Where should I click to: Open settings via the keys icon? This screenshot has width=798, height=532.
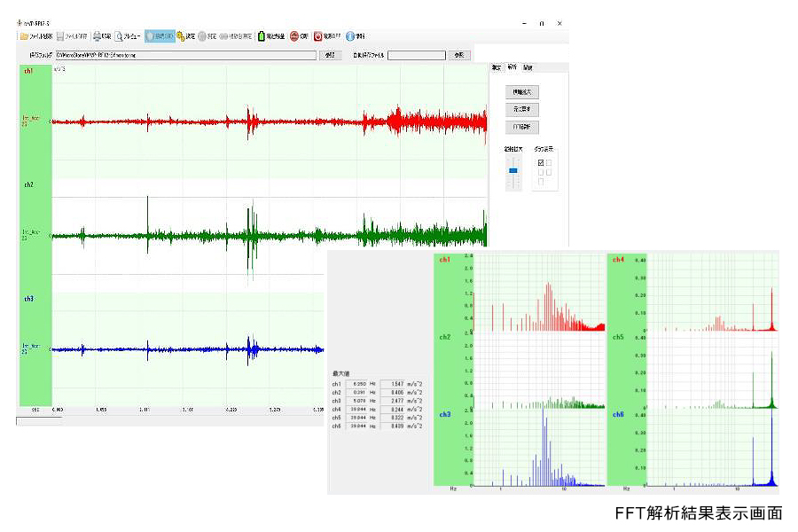point(180,36)
